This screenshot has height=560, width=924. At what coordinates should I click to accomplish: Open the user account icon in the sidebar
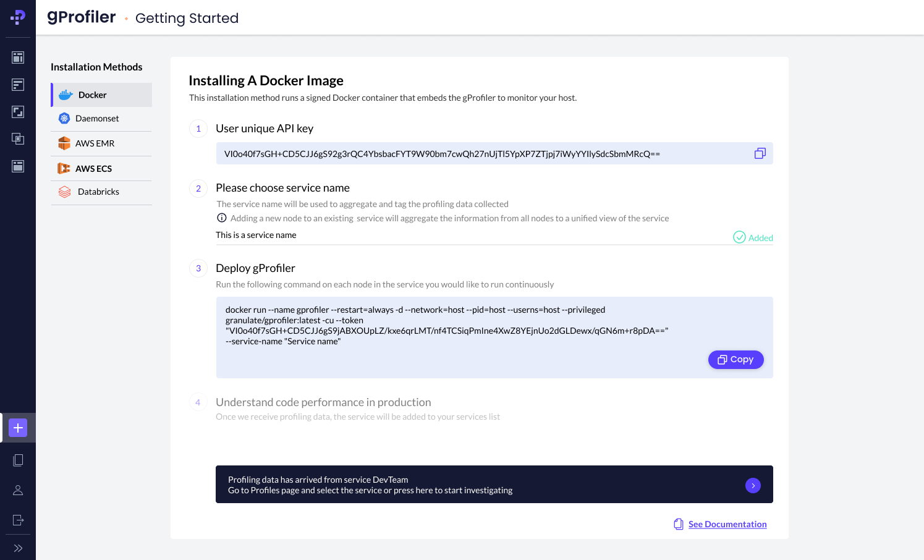[x=18, y=490]
